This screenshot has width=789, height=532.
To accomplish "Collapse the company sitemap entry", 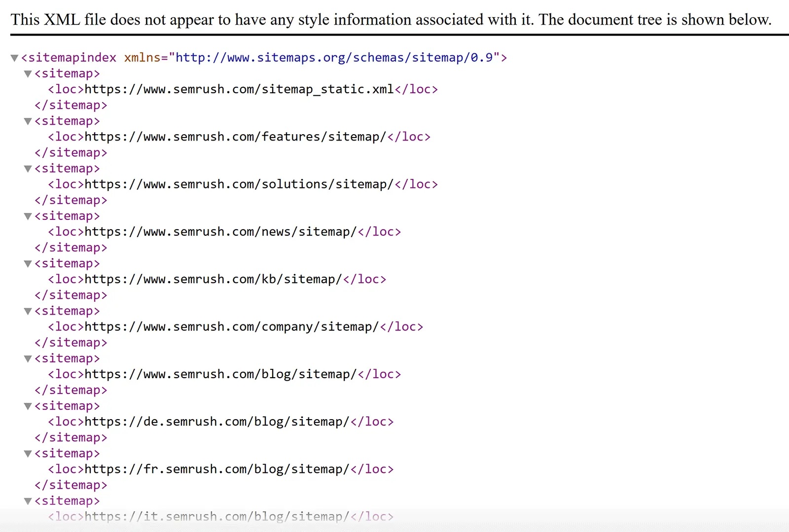I will 28,311.
